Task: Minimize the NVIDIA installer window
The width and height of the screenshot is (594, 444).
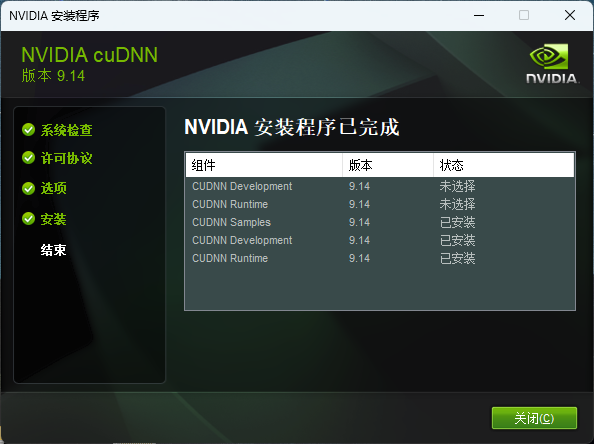Action: coord(479,16)
